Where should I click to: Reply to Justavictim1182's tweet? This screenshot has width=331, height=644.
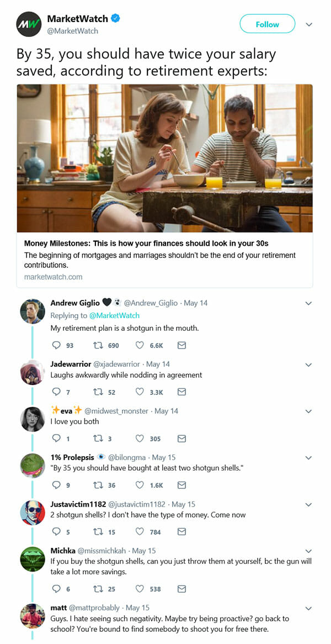click(56, 532)
